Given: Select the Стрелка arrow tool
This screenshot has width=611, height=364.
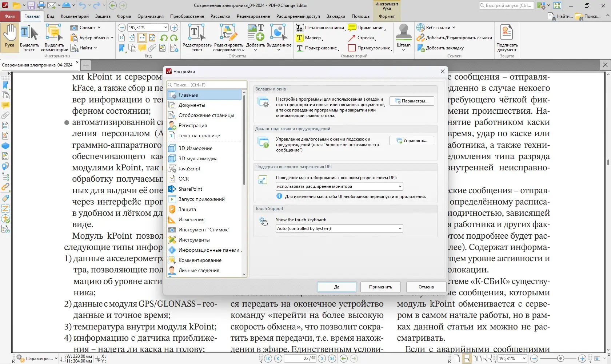Looking at the screenshot, I should [x=362, y=38].
